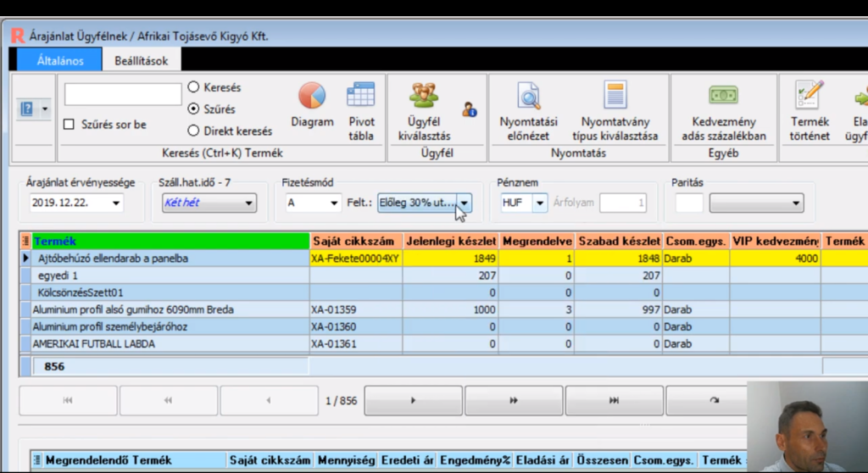Go to next record button
The height and width of the screenshot is (473, 868).
point(413,400)
